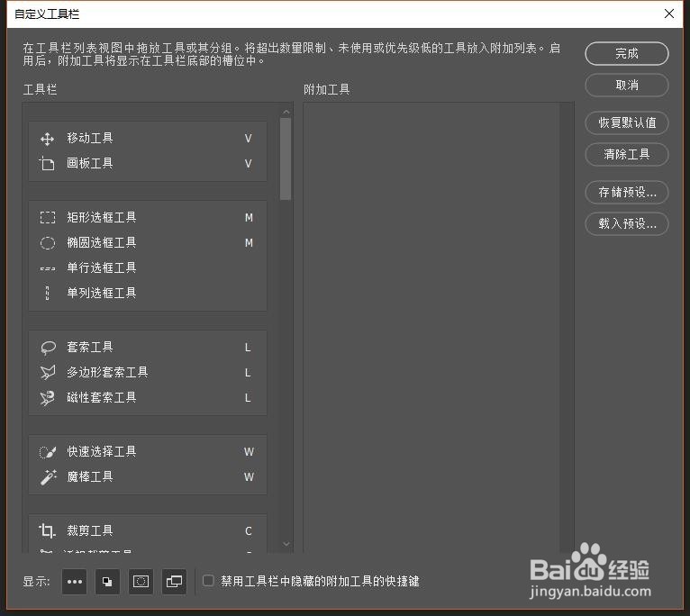Click the 取消 (Cancel) button
Viewport: 690px width, 616px height.
(x=627, y=86)
